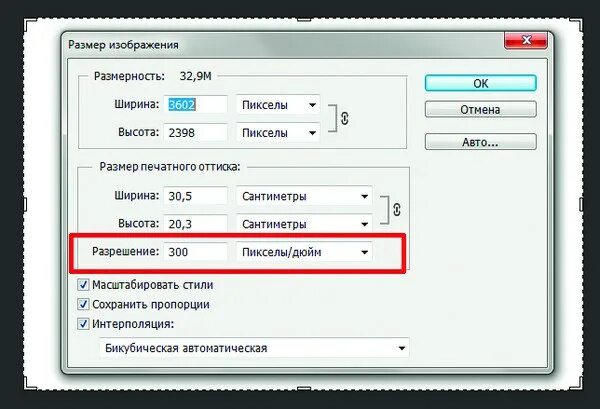Click the pixel Высота field with 2398
This screenshot has height=409, width=600.
click(196, 132)
